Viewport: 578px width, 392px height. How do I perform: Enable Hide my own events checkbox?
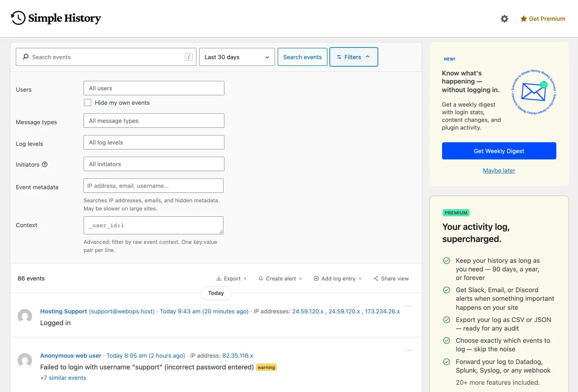pyautogui.click(x=88, y=103)
